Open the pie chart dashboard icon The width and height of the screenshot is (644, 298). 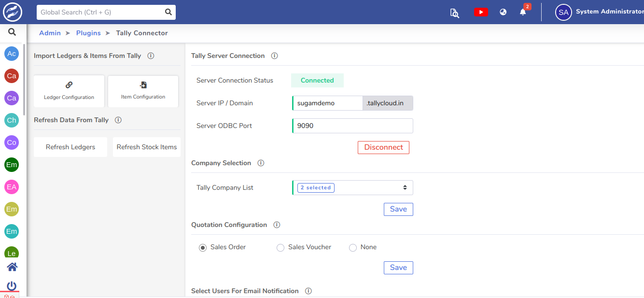click(x=503, y=12)
